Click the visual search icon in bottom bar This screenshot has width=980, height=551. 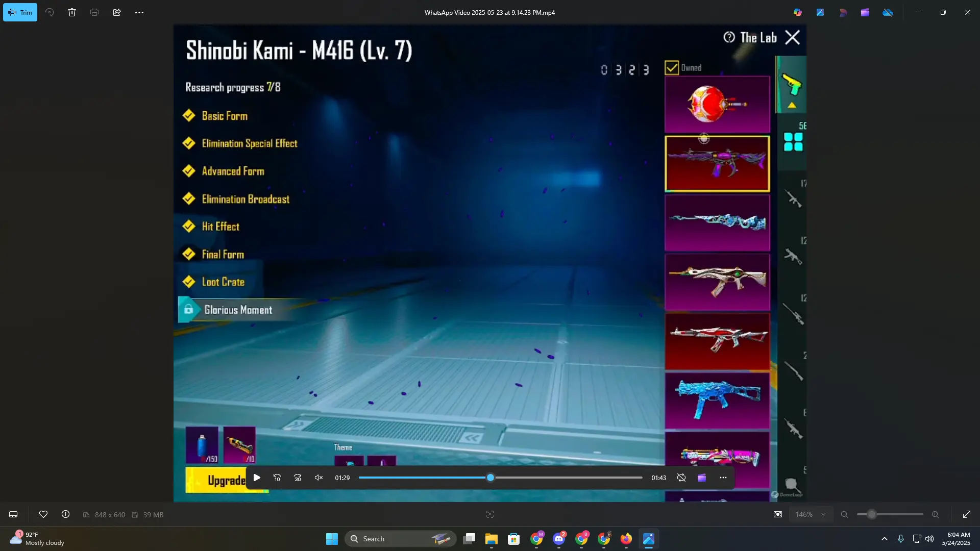490,514
